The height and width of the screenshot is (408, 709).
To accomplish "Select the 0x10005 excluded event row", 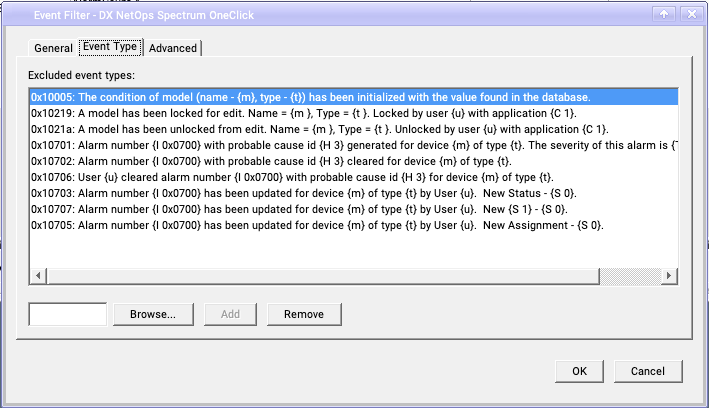I will [354, 97].
